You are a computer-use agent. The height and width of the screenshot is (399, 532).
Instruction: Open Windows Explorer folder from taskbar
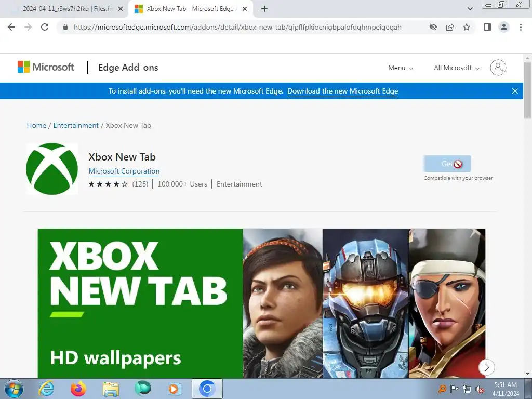[x=111, y=389]
